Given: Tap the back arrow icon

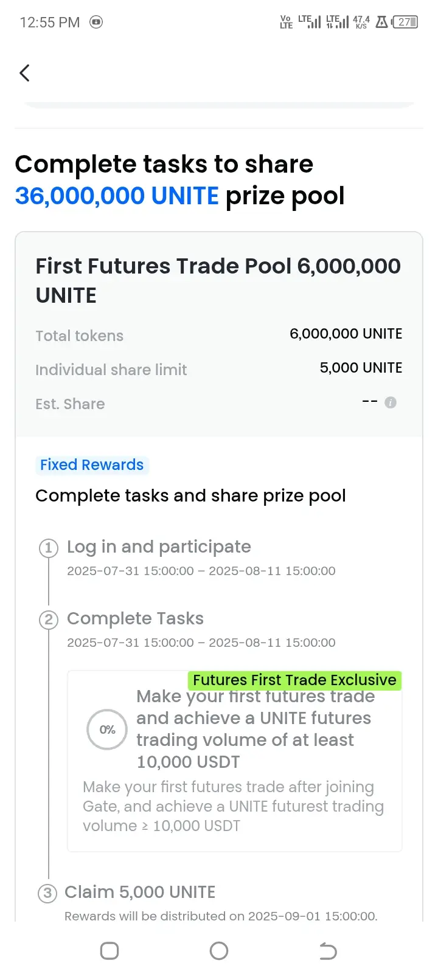Looking at the screenshot, I should click(x=24, y=73).
